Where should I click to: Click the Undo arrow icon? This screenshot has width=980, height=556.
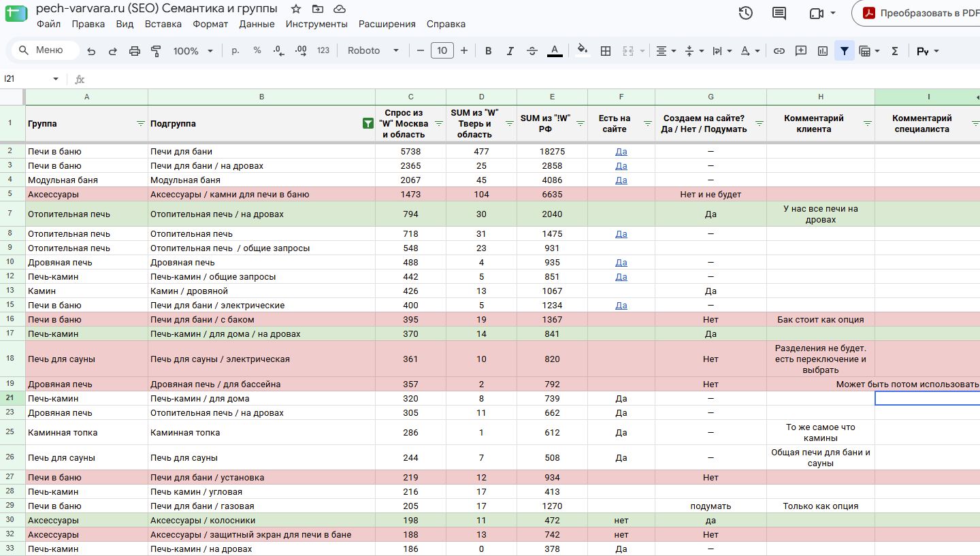point(91,51)
